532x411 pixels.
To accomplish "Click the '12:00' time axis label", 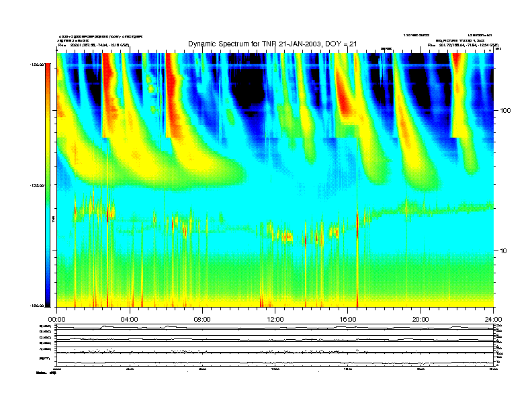I will [x=275, y=320].
